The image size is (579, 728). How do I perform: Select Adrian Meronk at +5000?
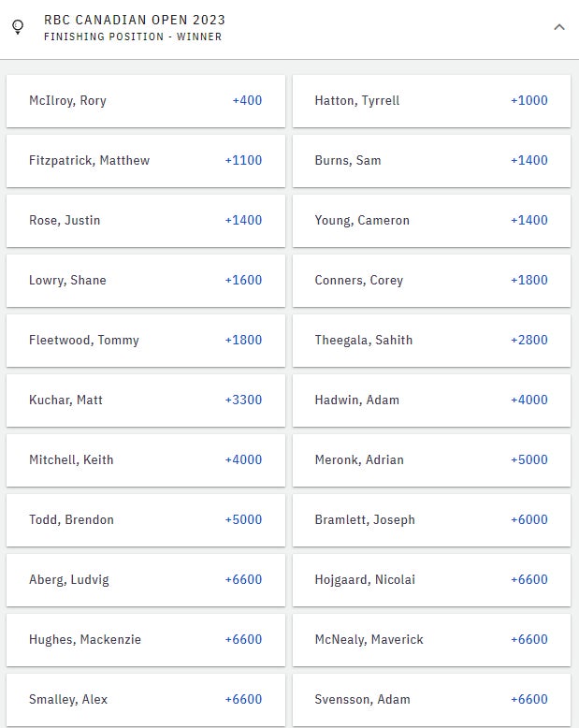[431, 460]
